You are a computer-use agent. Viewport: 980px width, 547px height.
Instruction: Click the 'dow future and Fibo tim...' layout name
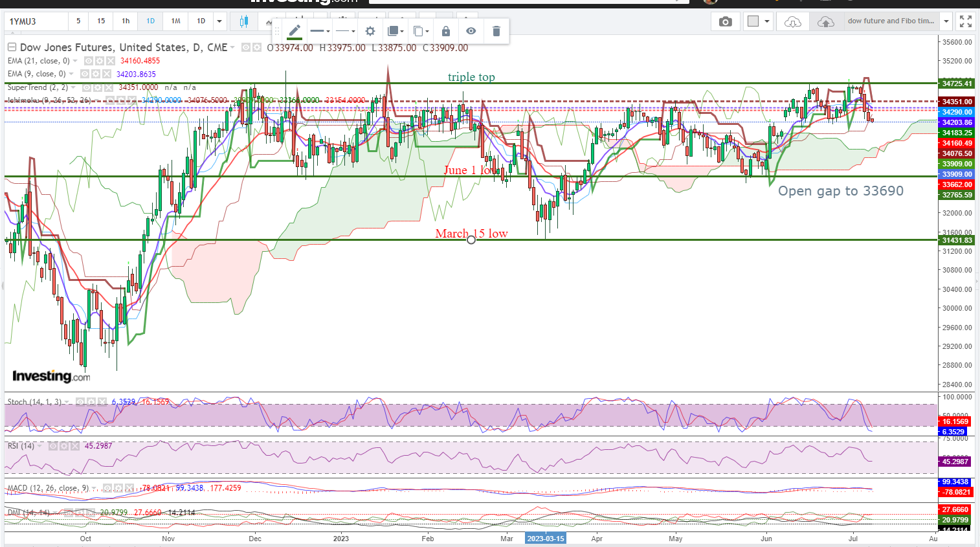point(891,21)
